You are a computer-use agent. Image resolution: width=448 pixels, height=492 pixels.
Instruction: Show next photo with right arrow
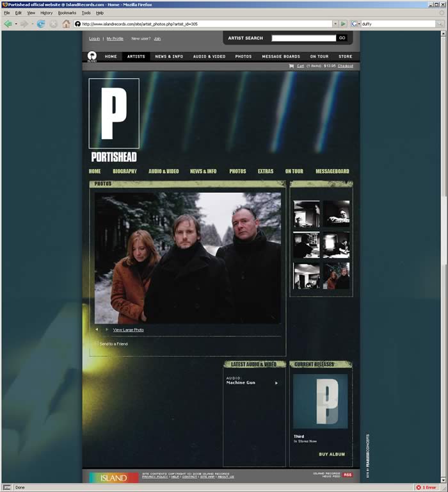click(x=107, y=329)
